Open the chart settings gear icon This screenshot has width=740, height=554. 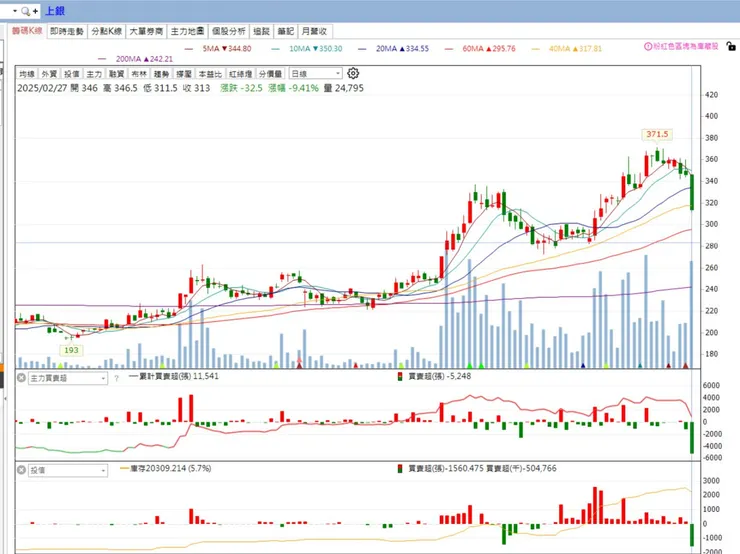[353, 73]
